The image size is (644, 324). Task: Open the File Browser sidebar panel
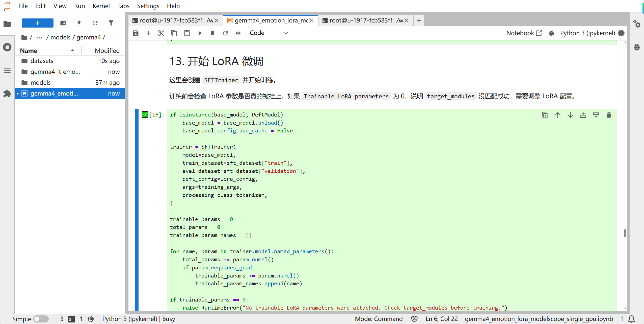click(7, 24)
